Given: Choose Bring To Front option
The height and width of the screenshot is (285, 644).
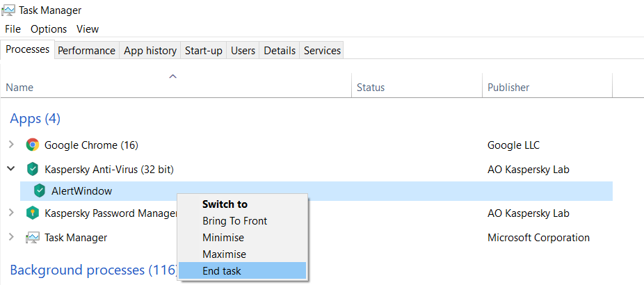Looking at the screenshot, I should pyautogui.click(x=234, y=221).
